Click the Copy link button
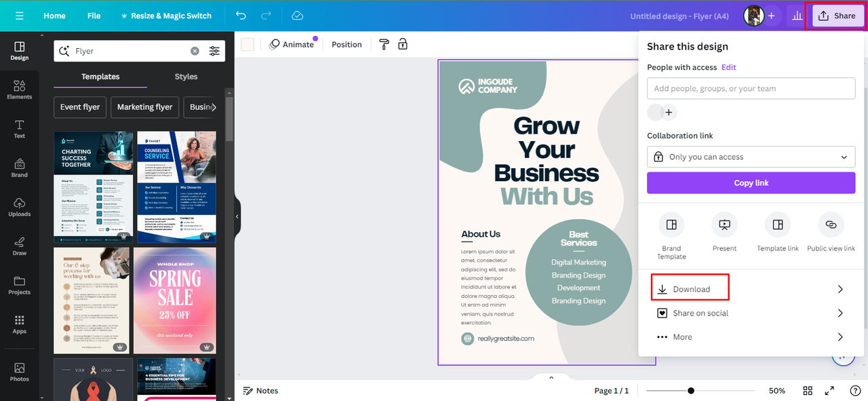868x401 pixels. 751,183
